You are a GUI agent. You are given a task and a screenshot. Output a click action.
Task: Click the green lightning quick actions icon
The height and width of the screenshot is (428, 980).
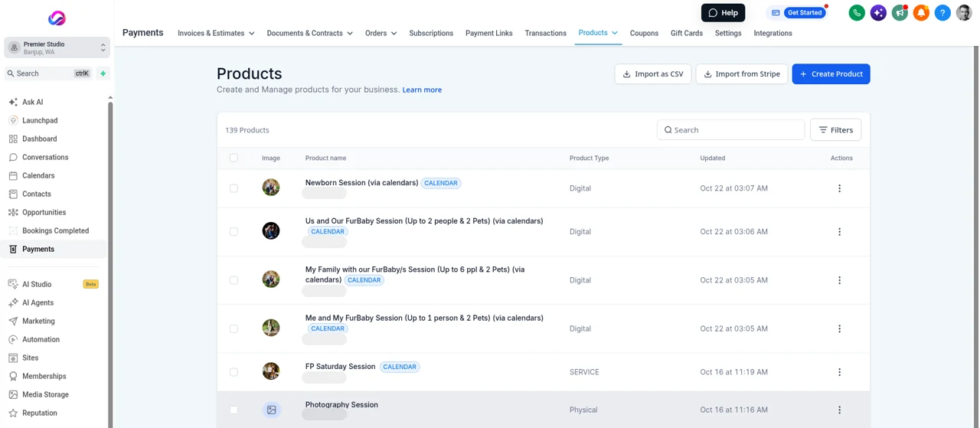[103, 74]
